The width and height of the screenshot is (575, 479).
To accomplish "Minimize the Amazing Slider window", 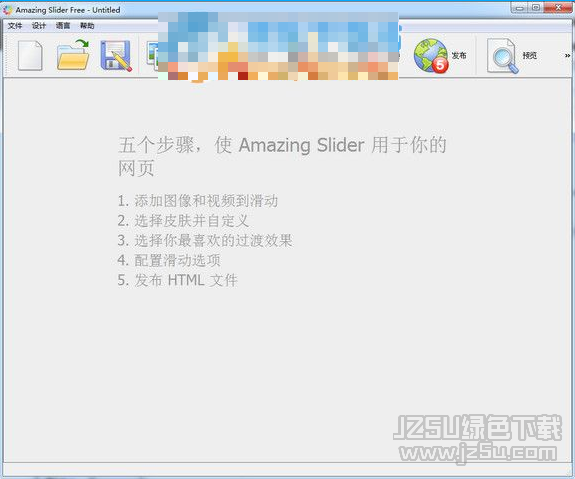I will pos(520,8).
